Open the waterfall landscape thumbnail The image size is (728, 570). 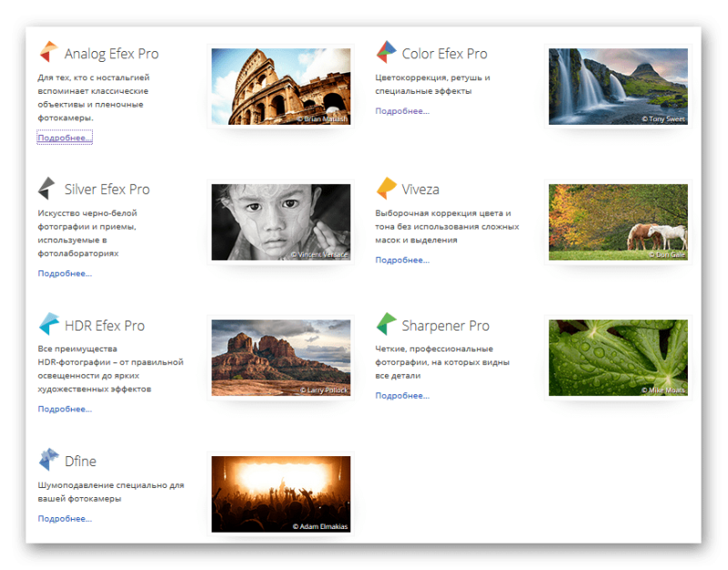pyautogui.click(x=618, y=87)
